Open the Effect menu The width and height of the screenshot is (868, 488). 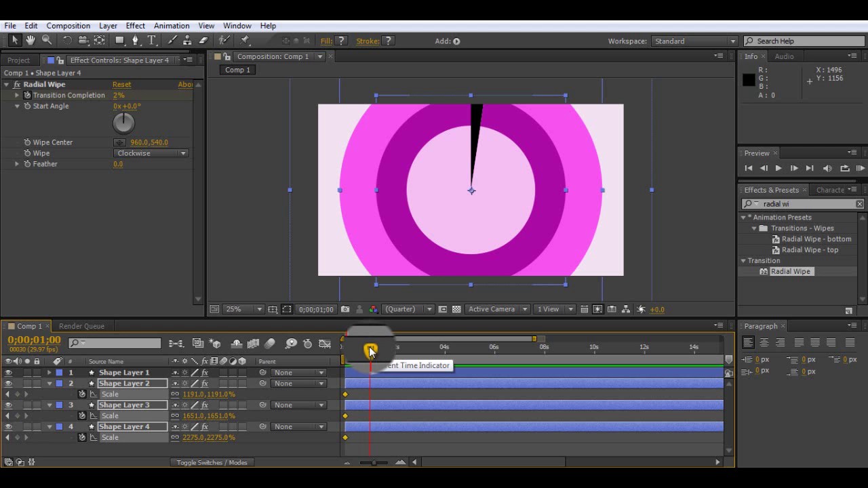(135, 26)
